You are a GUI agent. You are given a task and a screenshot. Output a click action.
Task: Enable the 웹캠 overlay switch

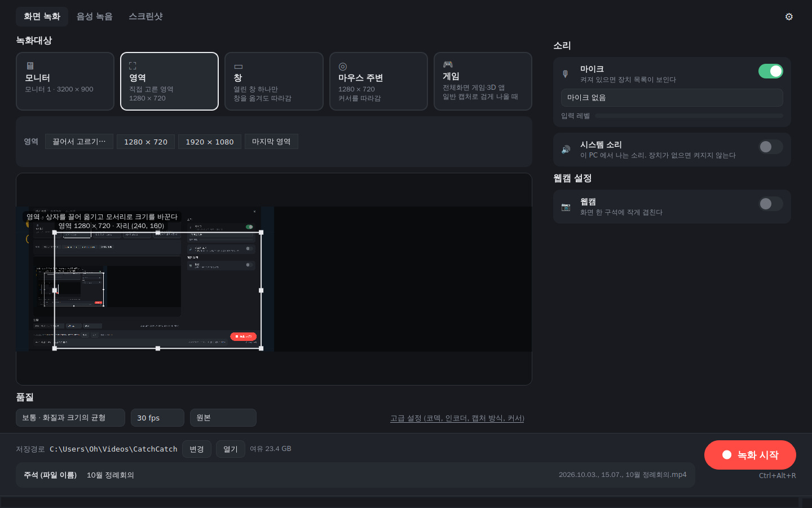coord(770,204)
